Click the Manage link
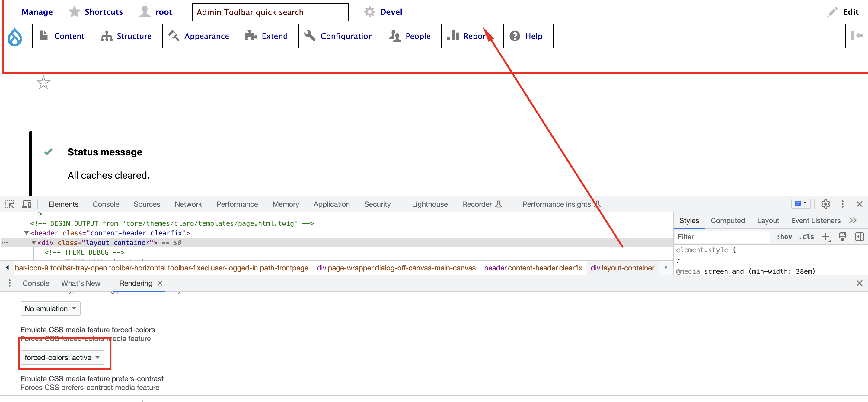This screenshot has height=402, width=868. (37, 12)
